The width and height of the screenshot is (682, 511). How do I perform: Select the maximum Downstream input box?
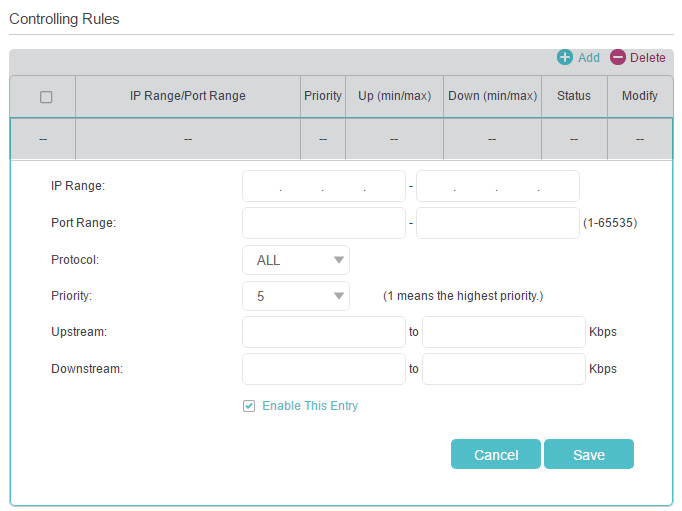(x=503, y=368)
